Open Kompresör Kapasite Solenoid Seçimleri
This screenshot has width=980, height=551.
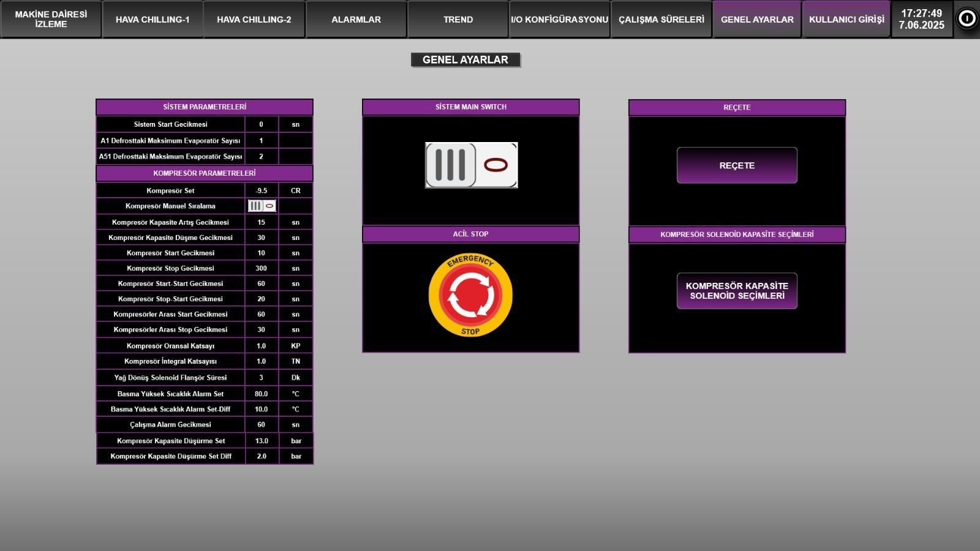point(737,291)
